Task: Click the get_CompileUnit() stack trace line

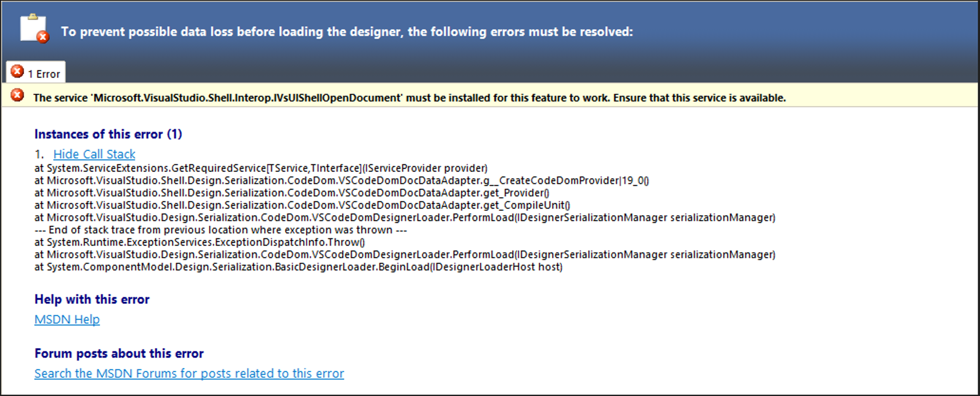Action: coord(302,205)
